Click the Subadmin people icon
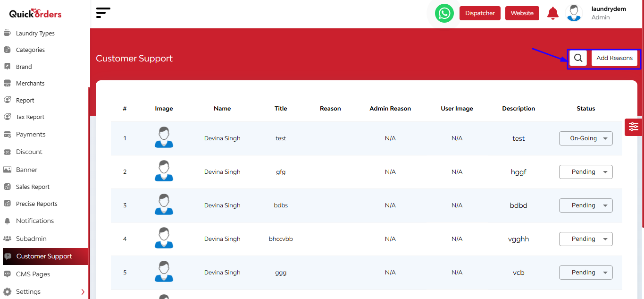This screenshot has width=644, height=299. [7, 239]
